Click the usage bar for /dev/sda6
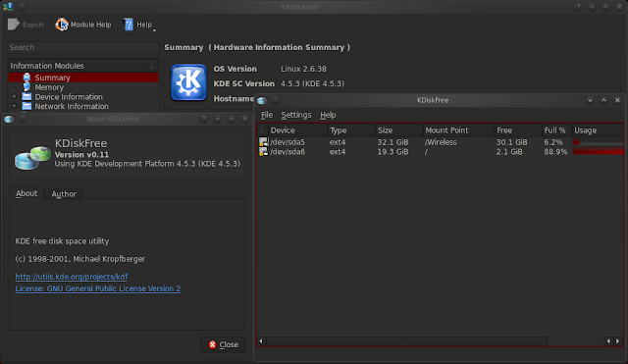 (598, 151)
